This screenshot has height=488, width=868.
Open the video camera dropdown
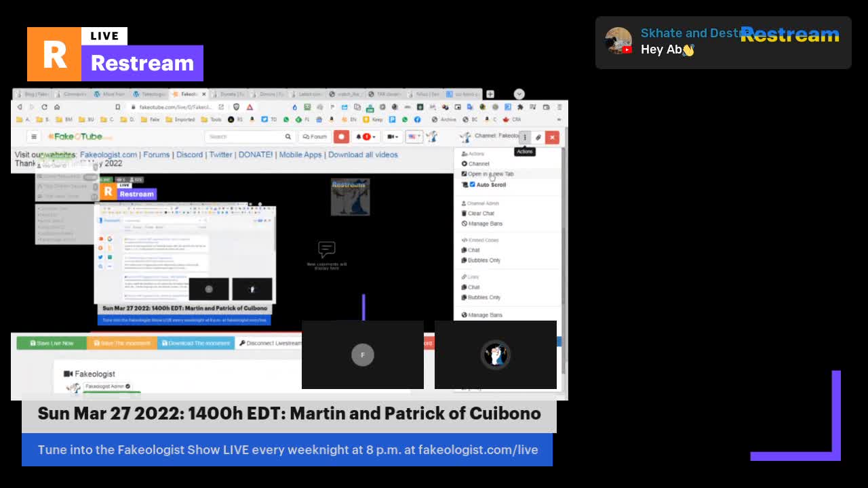coord(393,137)
